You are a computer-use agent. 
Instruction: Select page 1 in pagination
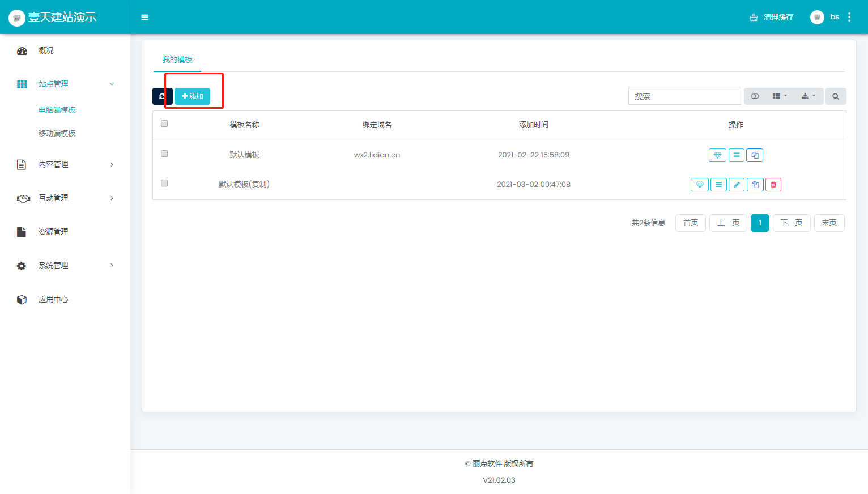(x=760, y=223)
